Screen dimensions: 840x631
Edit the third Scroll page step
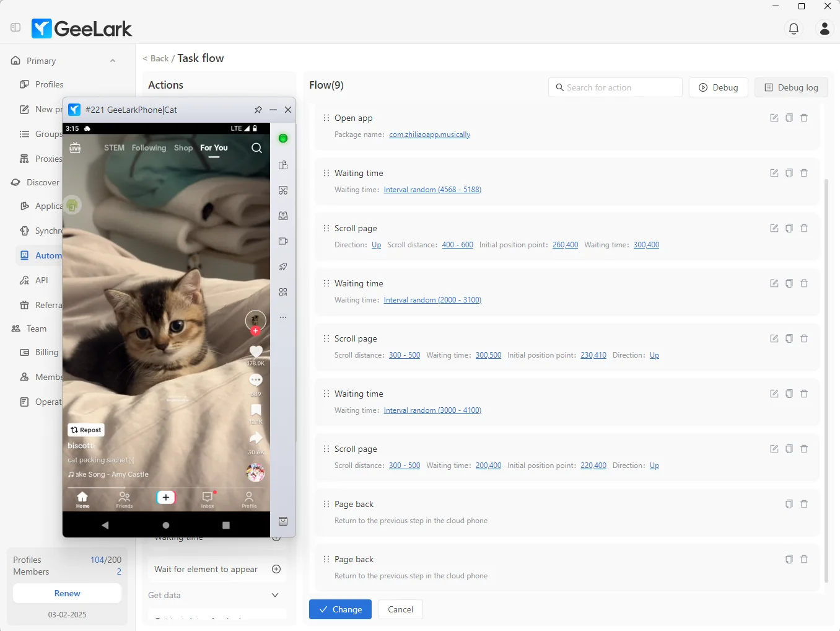pos(774,449)
